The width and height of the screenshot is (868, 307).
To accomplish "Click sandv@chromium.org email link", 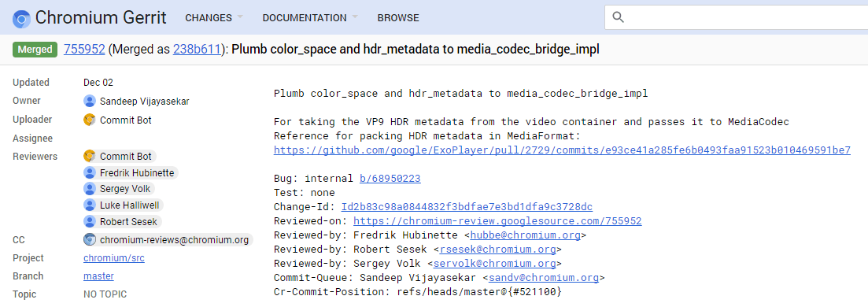I will [544, 278].
